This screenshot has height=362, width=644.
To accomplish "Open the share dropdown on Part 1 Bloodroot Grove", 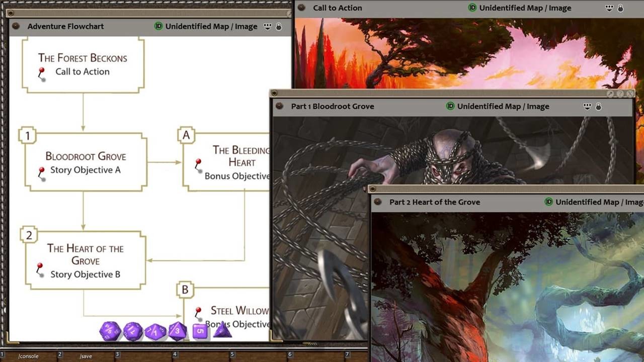I will pyautogui.click(x=588, y=107).
